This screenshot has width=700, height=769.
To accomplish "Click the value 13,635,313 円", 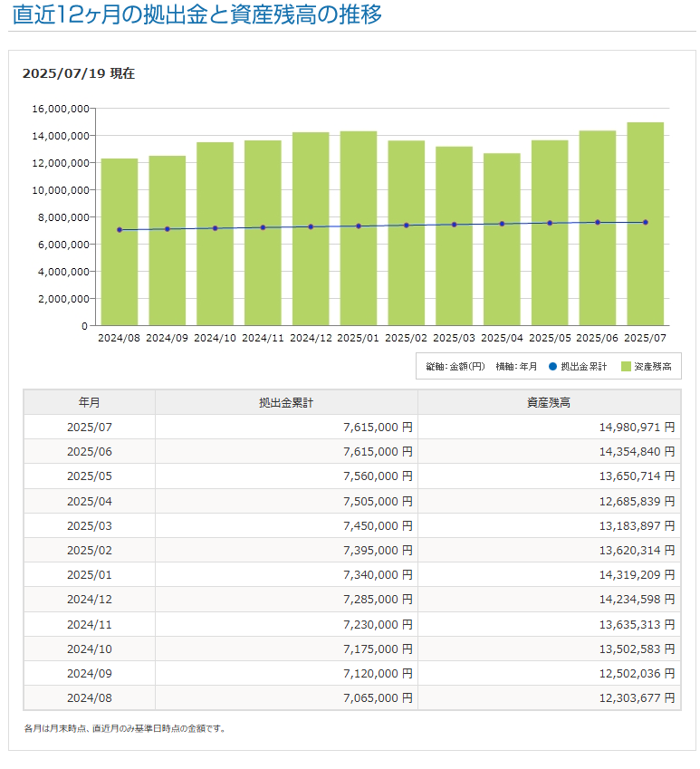I will (x=637, y=624).
